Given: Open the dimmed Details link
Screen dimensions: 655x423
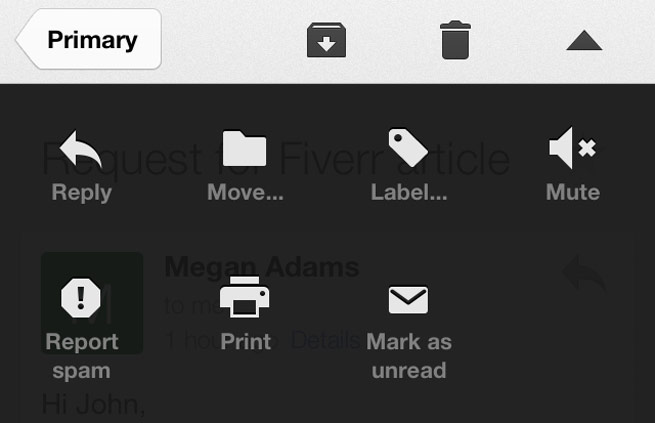Looking at the screenshot, I should pyautogui.click(x=326, y=340).
